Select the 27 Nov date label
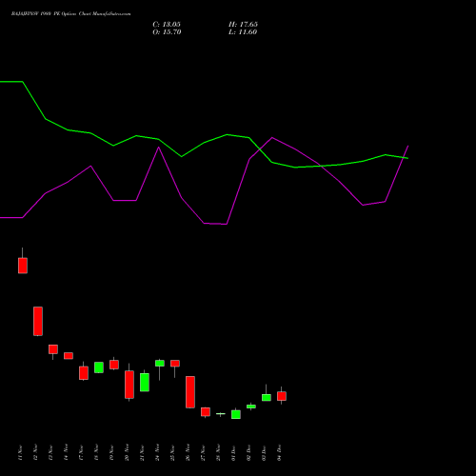This screenshot has width=476, height=476. [x=203, y=453]
